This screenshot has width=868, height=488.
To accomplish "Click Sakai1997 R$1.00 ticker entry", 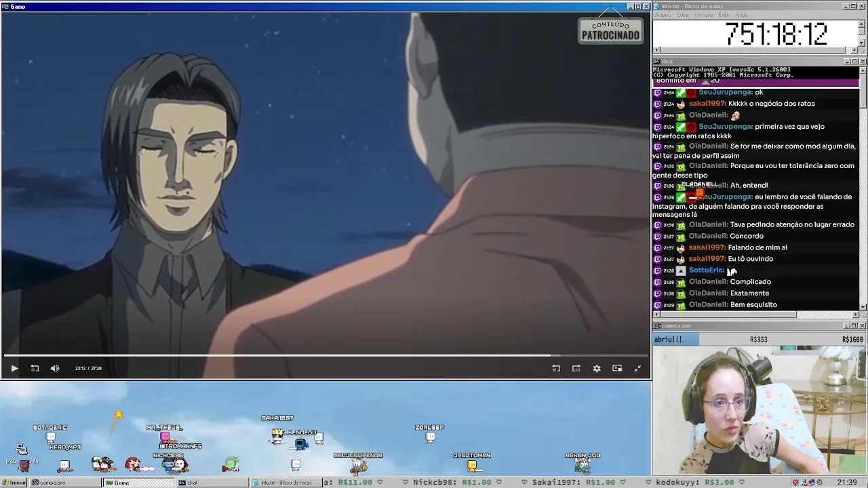I will (x=573, y=483).
